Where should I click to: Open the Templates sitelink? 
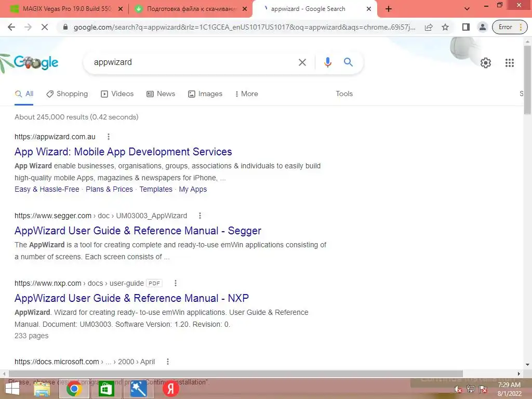(156, 189)
